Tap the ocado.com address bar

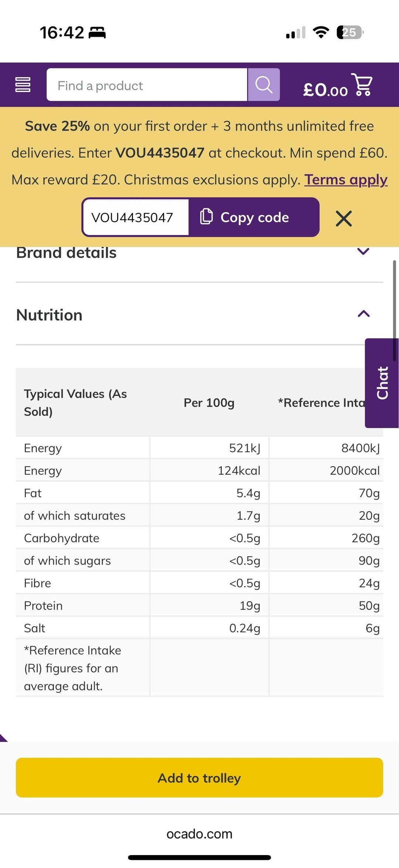[199, 834]
